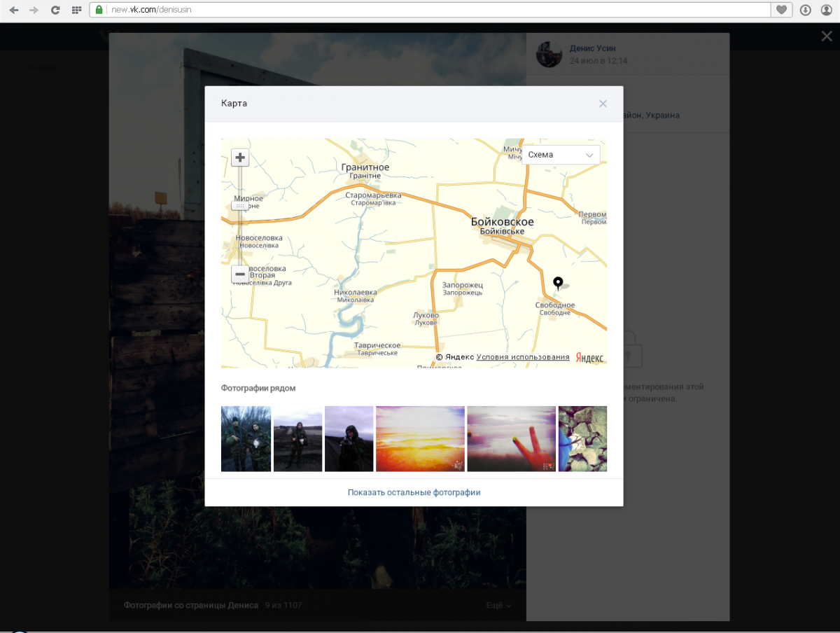
Task: Open the downloads icon in the browser toolbar
Action: coord(806,10)
